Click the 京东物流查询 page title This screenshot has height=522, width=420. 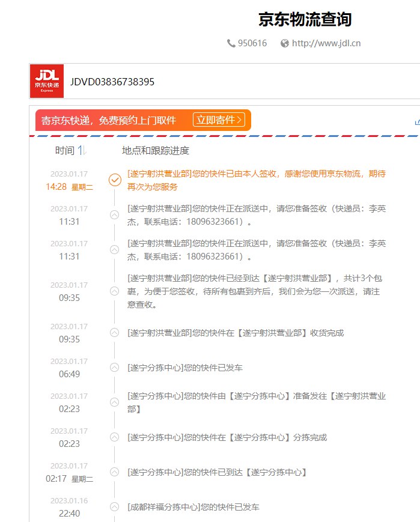pyautogui.click(x=305, y=19)
